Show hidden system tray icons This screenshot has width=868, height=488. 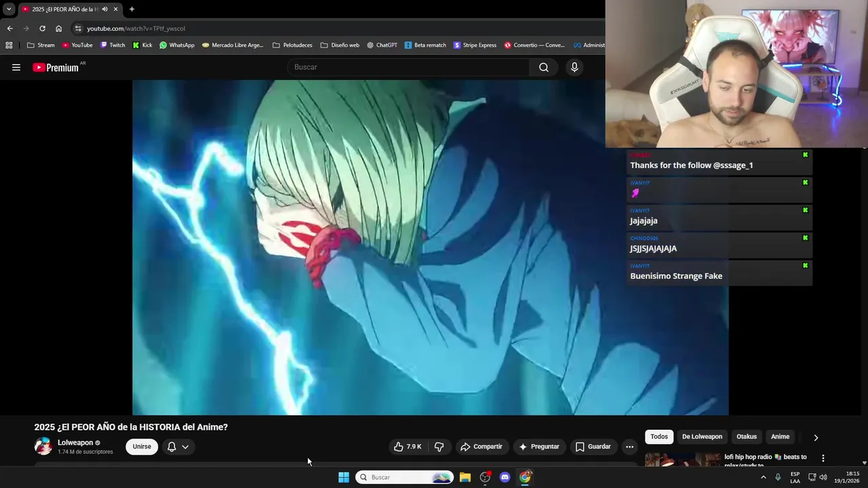coord(763,477)
